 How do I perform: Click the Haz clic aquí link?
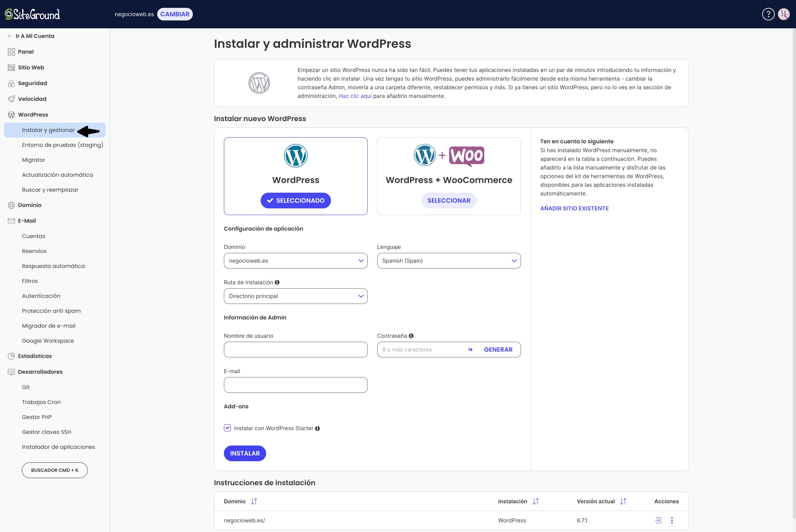(x=355, y=96)
